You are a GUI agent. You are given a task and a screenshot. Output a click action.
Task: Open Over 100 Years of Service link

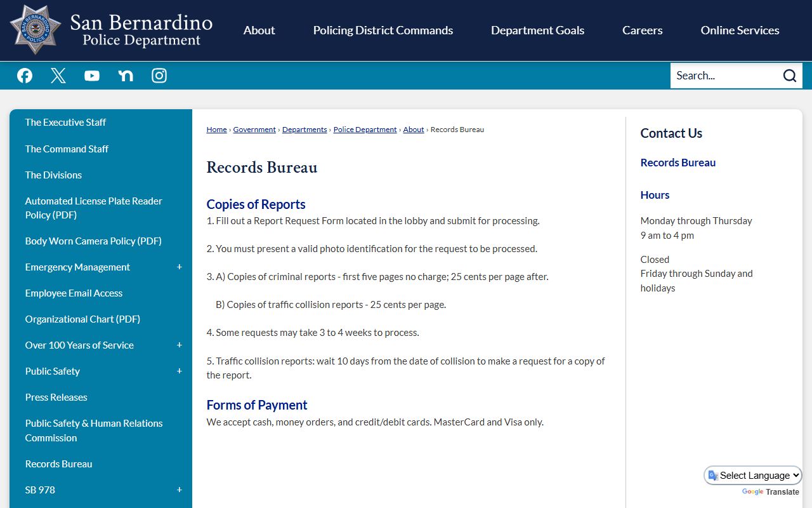click(79, 345)
